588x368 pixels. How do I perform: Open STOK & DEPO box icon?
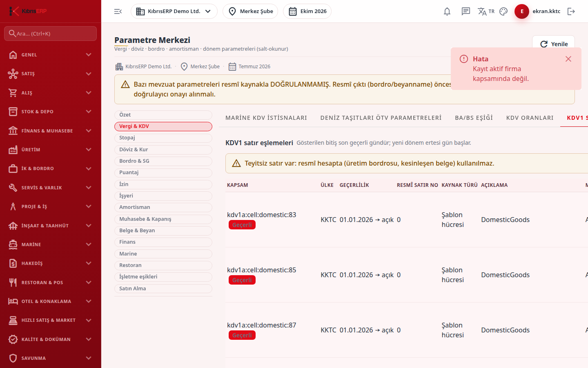coord(13,112)
